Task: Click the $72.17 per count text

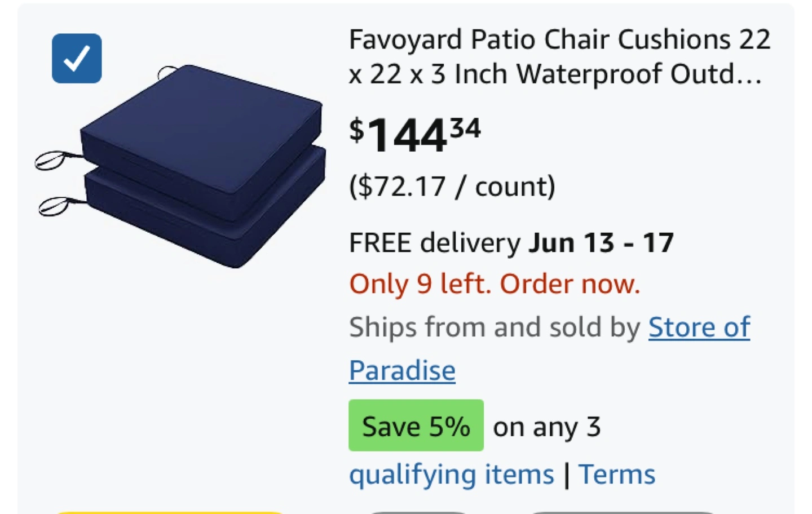Action: (x=452, y=186)
